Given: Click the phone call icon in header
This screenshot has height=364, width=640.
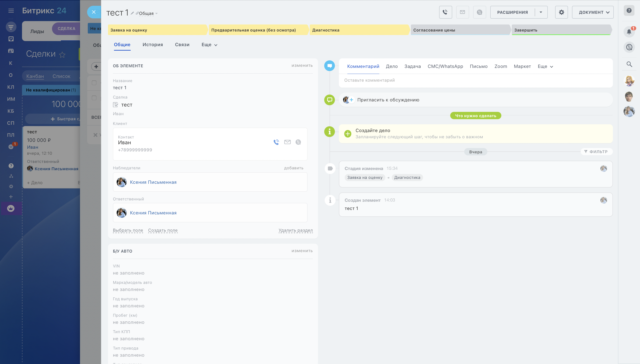Looking at the screenshot, I should 445,12.
